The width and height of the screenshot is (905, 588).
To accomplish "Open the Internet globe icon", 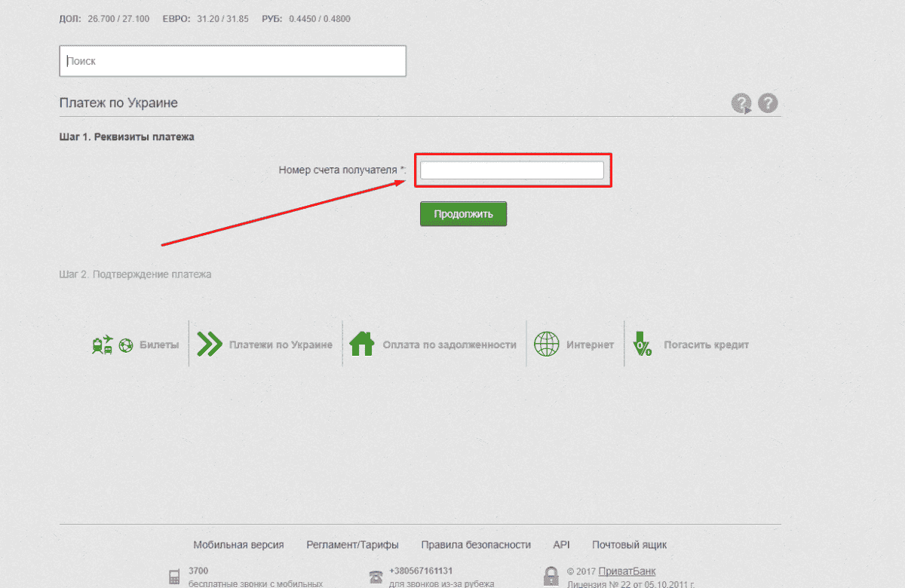I will click(546, 345).
